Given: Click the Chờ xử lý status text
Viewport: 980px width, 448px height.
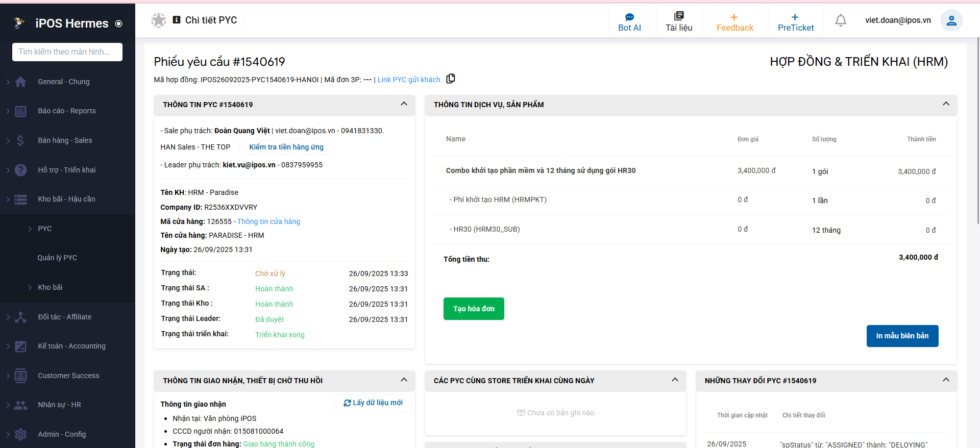Looking at the screenshot, I should tap(270, 273).
